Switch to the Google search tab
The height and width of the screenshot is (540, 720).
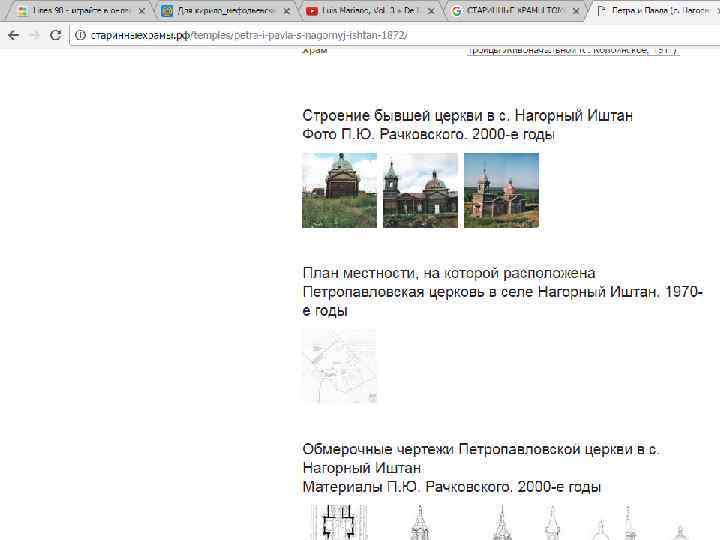click(514, 10)
